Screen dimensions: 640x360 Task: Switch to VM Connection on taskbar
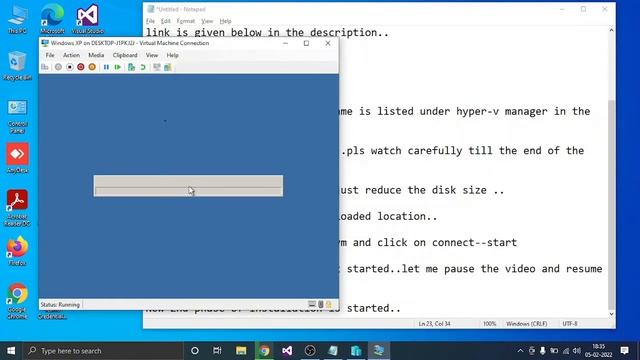point(379,351)
